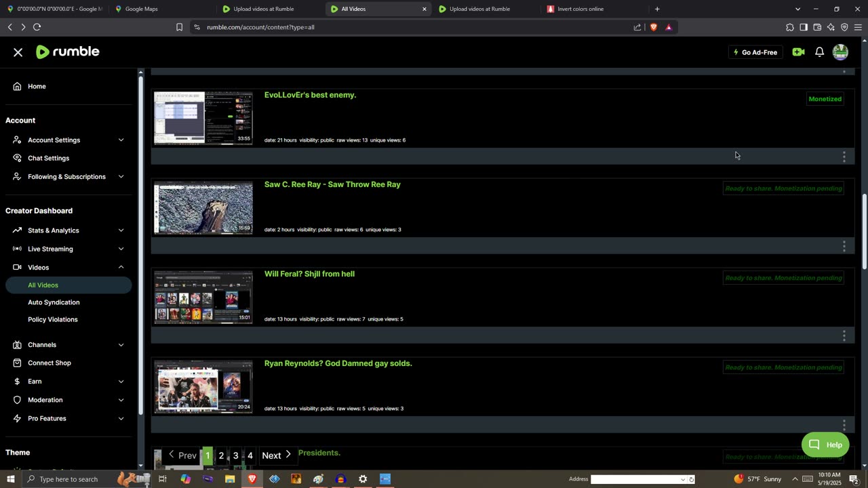Expand the Account Settings chevron

(x=121, y=140)
